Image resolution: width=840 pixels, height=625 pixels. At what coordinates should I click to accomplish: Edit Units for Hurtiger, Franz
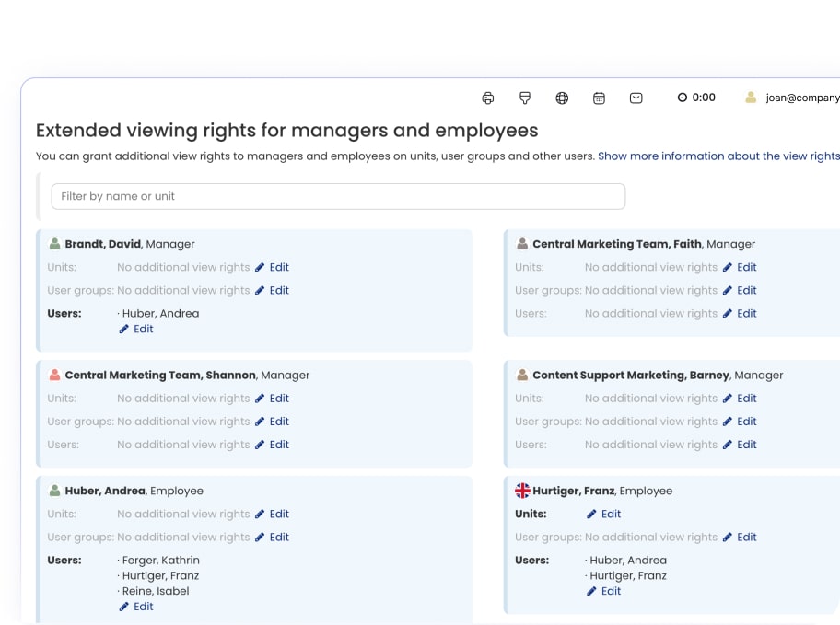pyautogui.click(x=604, y=514)
